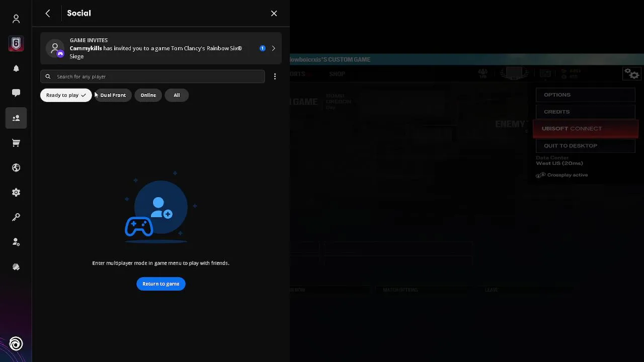Click the invite count badge

[263, 48]
